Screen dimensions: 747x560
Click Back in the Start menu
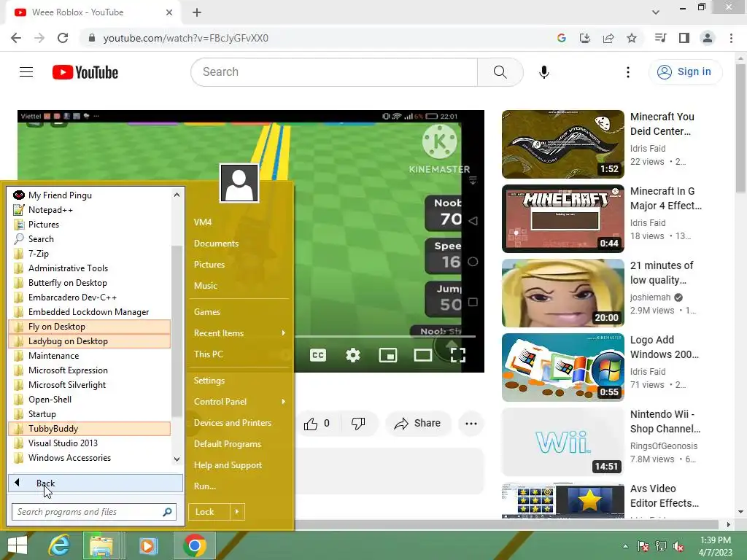(x=96, y=483)
